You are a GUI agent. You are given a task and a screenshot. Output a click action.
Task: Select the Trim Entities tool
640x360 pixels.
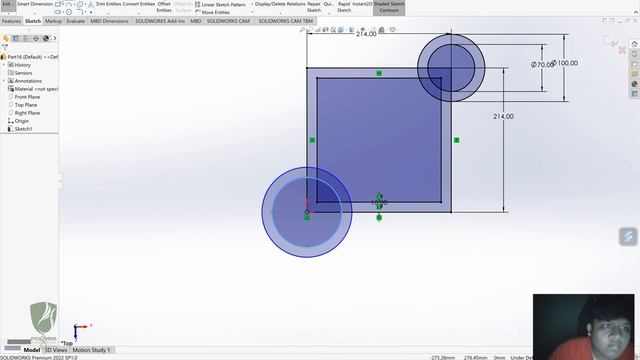click(109, 4)
